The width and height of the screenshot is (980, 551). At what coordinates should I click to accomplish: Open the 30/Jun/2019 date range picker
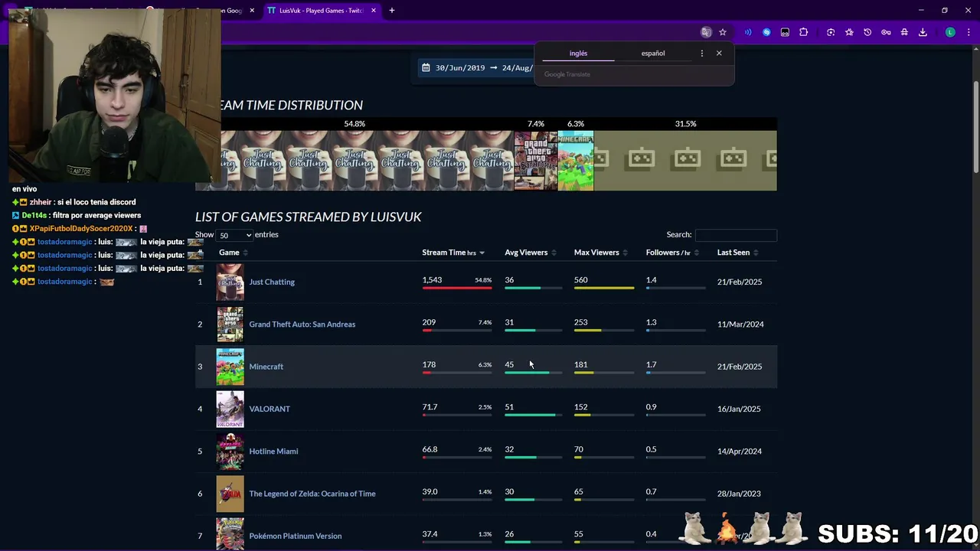[x=476, y=67]
